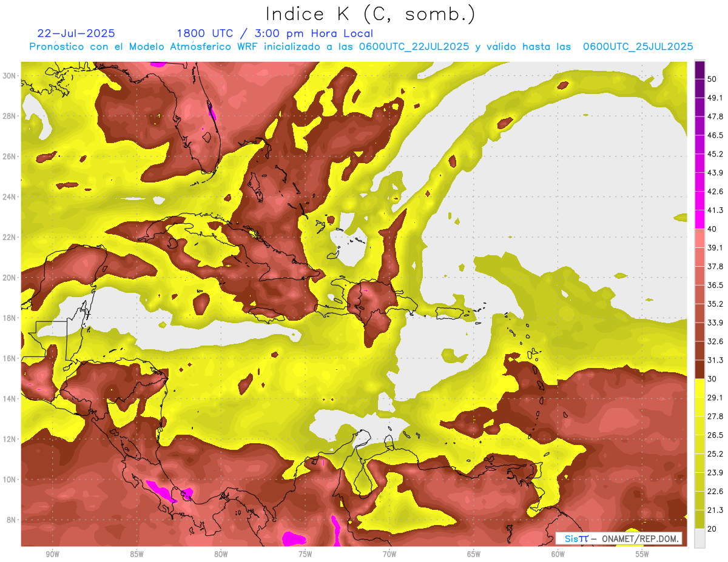Click the "0600UTC_22JUL2025" initialization timestamp
The height and width of the screenshot is (562, 728).
tap(414, 47)
